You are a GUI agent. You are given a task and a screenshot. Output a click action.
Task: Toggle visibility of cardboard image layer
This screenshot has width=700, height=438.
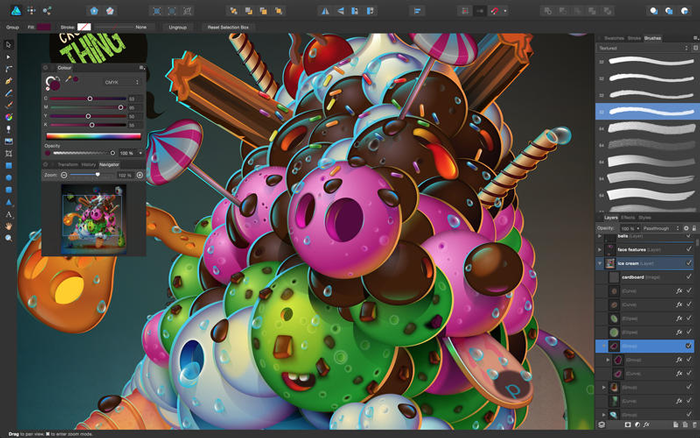[x=689, y=277]
